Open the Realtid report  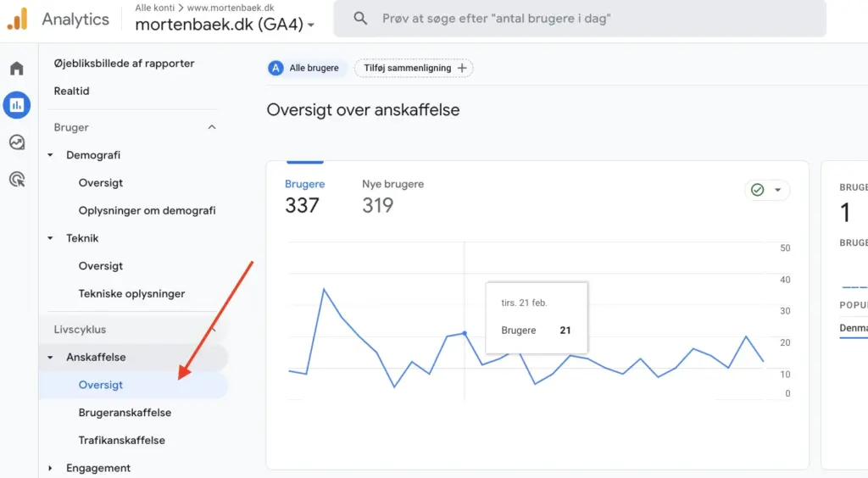[71, 91]
